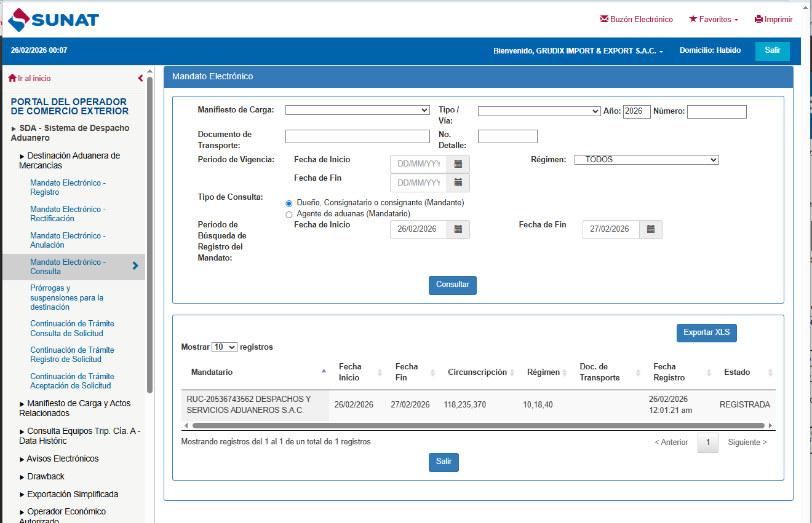Click the No. Detalle input field

(x=507, y=136)
